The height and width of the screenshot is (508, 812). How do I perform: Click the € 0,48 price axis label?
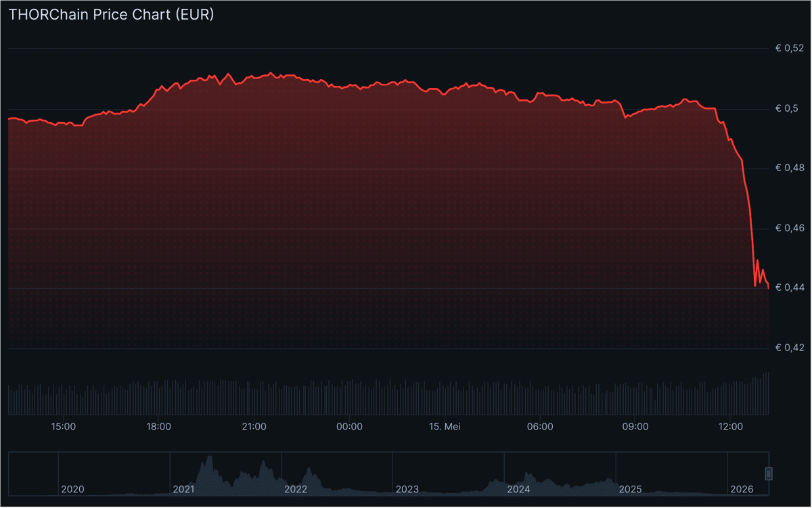click(790, 168)
